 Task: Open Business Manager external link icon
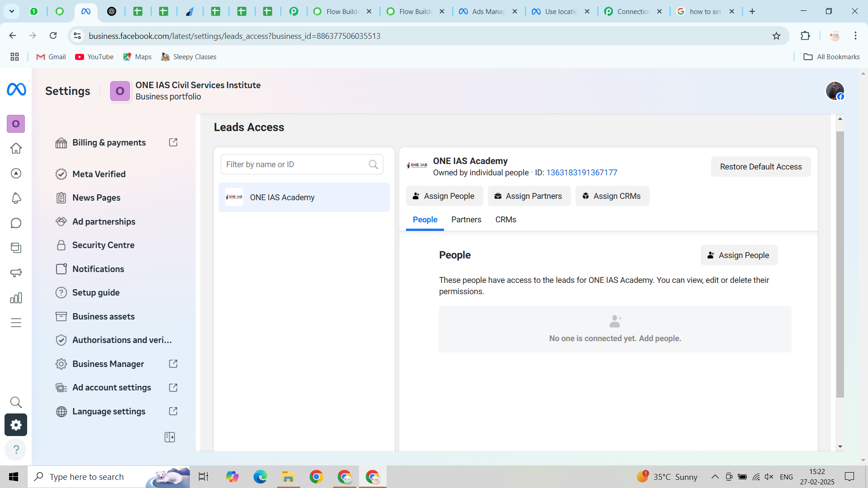[x=173, y=364]
